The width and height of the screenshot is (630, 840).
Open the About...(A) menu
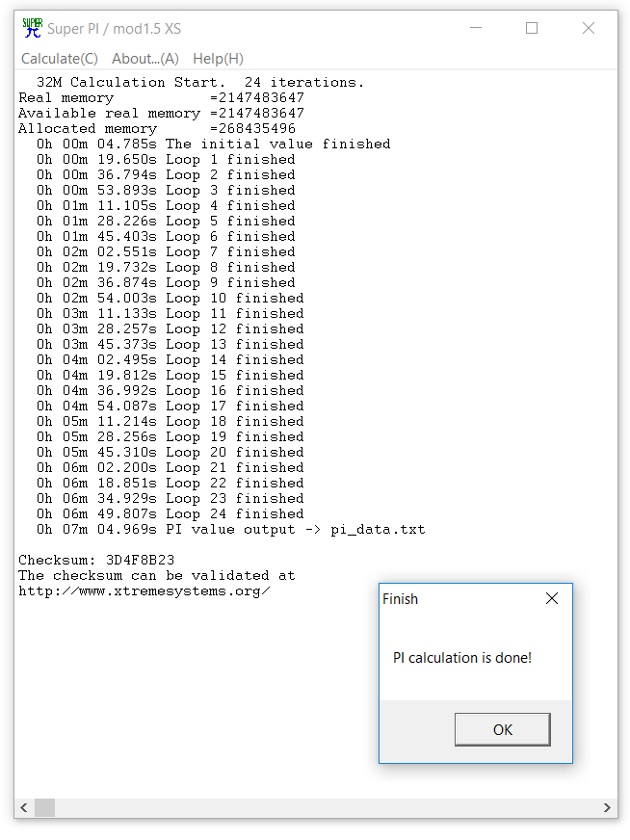pyautogui.click(x=145, y=59)
